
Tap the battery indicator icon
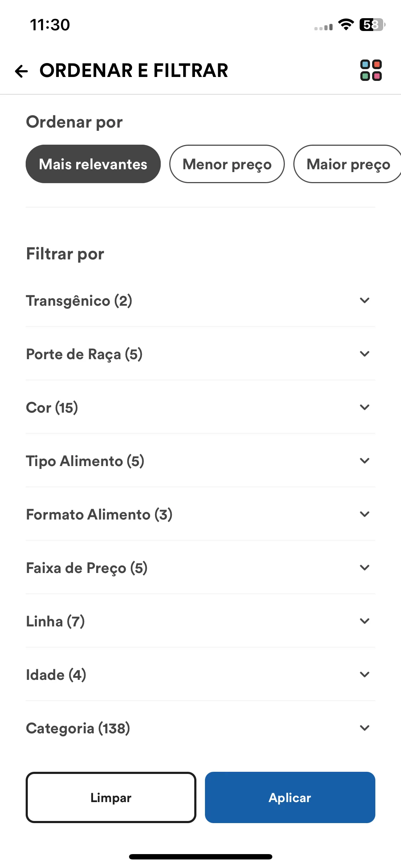(x=372, y=25)
